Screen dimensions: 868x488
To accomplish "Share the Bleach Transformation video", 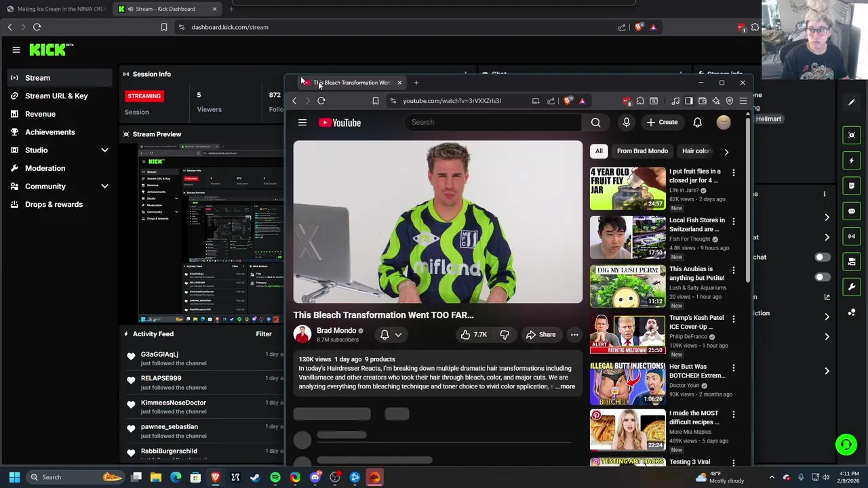I will [x=540, y=334].
